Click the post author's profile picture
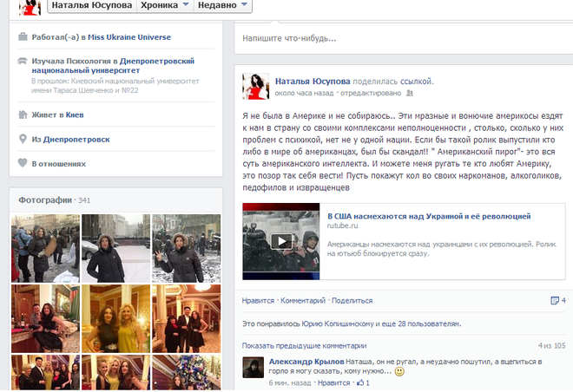 (x=255, y=86)
